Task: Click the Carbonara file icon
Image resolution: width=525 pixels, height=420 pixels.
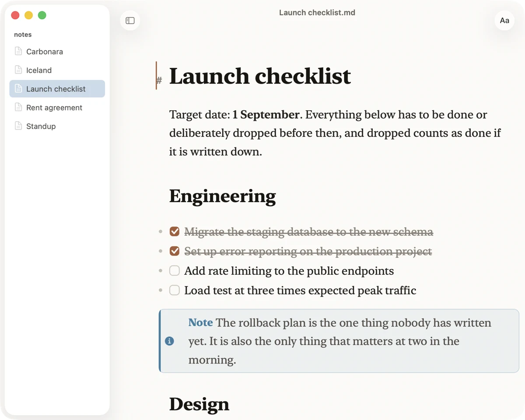Action: coord(18,51)
